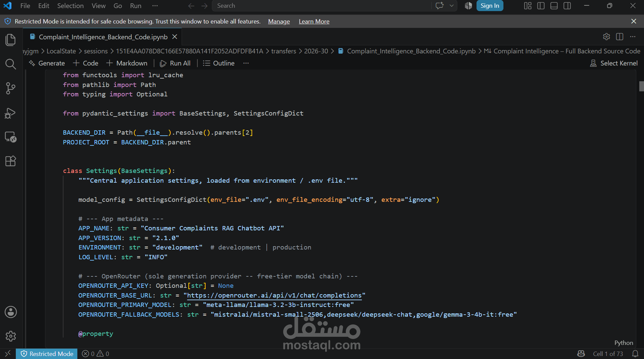Open the Run and Debug view
Screen dimensions: 644x359
[x=11, y=113]
